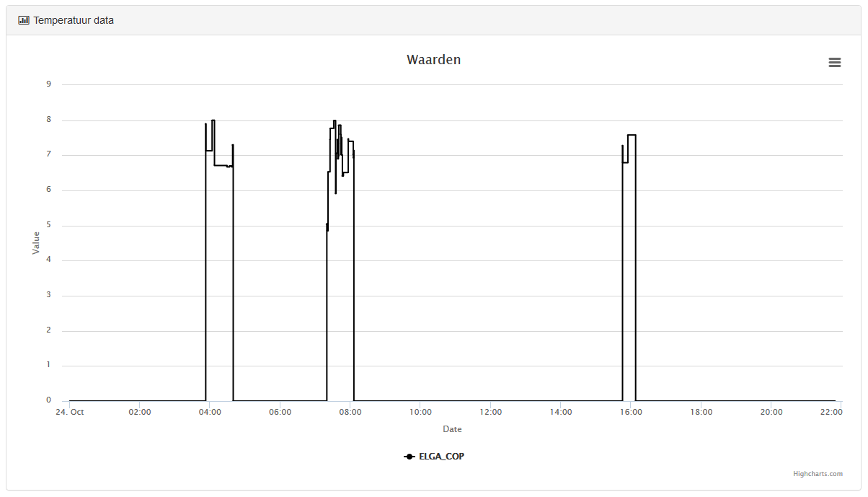Click the Date axis title

click(452, 429)
